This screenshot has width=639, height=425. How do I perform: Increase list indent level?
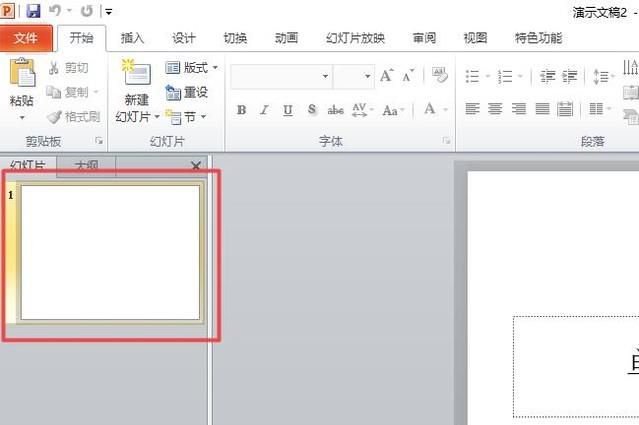click(569, 76)
